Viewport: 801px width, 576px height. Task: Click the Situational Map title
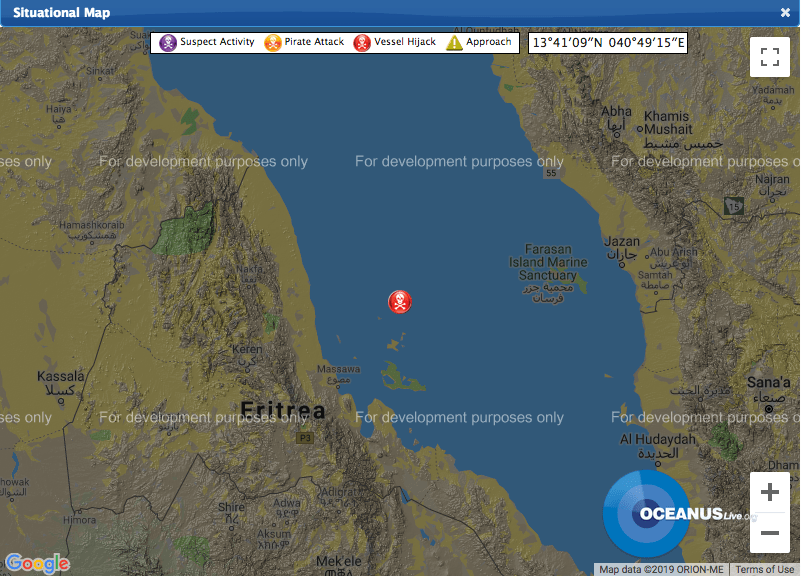(62, 13)
